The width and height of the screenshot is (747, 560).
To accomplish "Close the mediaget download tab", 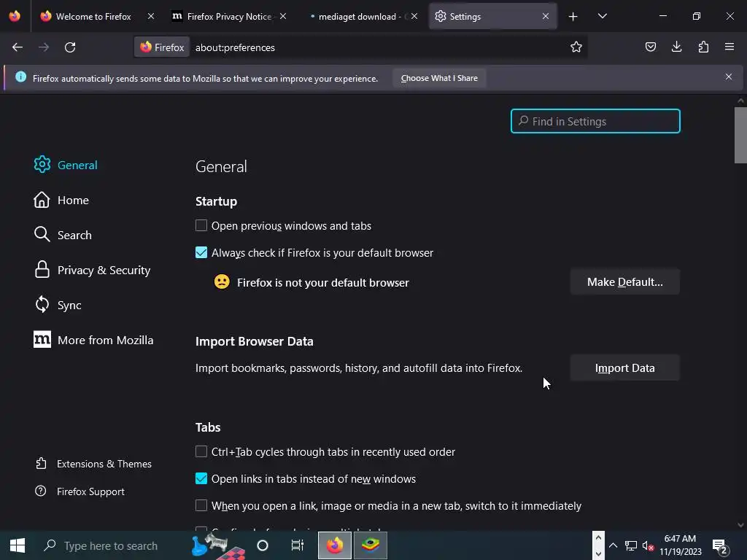I will pos(414,16).
